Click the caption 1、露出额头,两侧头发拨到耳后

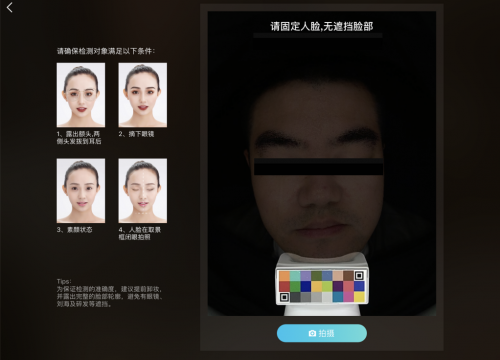point(79,138)
